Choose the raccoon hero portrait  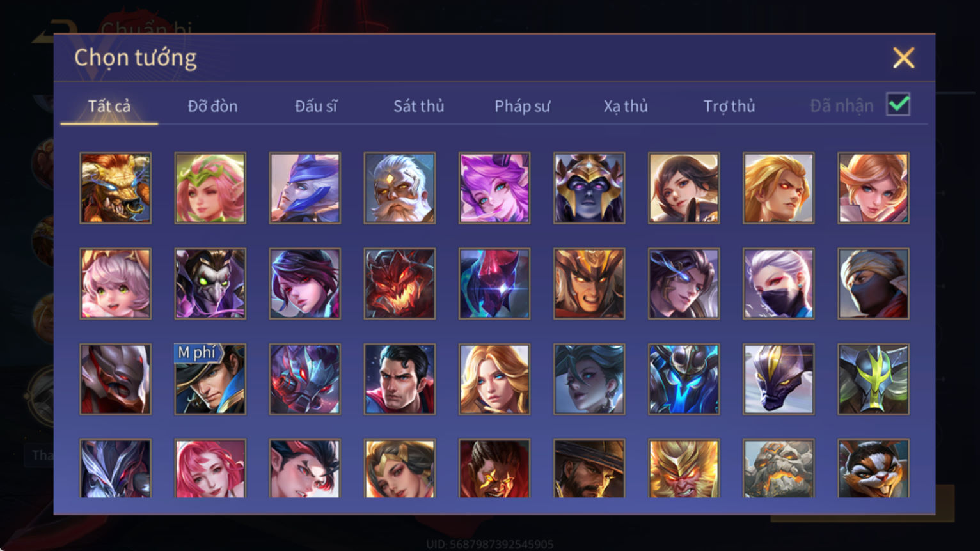(873, 469)
